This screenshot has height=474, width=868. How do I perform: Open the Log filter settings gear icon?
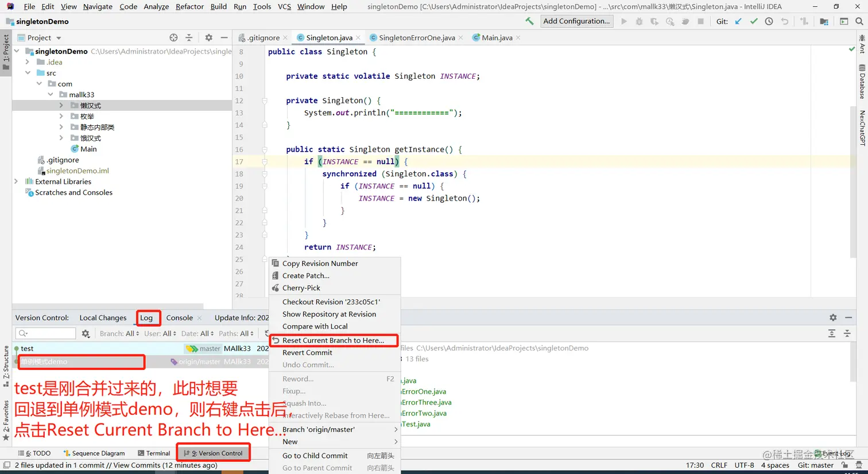86,333
